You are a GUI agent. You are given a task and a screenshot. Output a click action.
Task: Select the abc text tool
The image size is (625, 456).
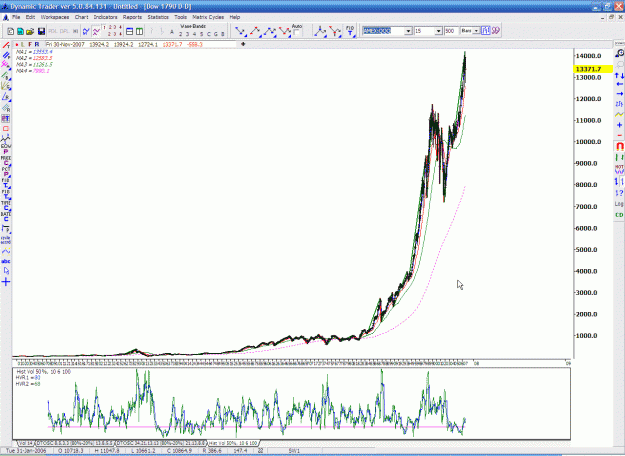point(6,261)
